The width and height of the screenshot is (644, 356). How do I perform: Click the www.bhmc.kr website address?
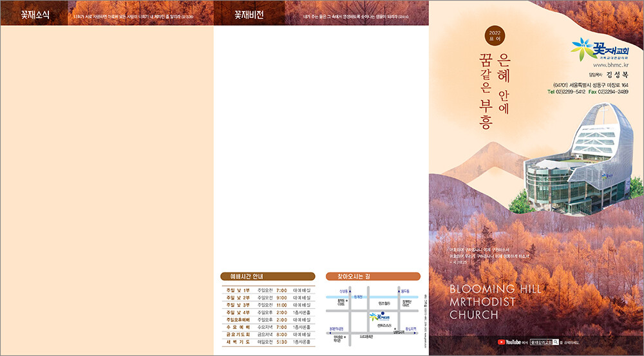pyautogui.click(x=609, y=65)
